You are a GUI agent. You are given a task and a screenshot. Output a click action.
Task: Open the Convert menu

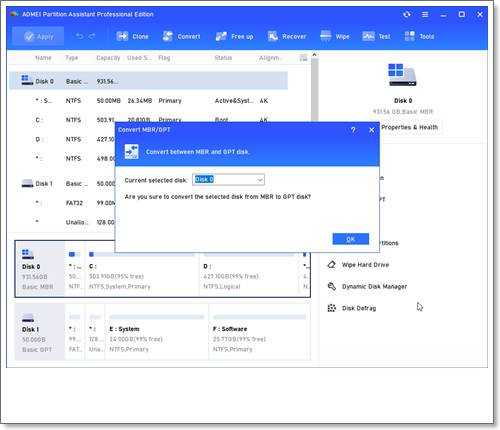coord(181,36)
